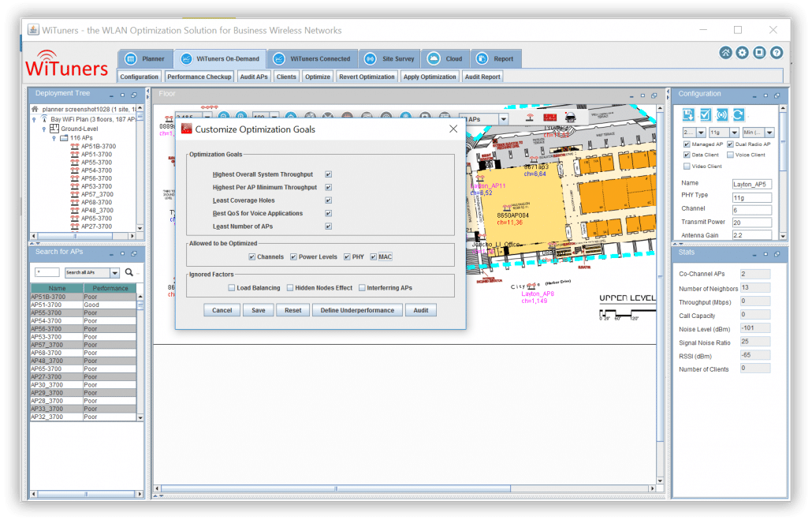Image resolution: width=812 pixels, height=520 pixels.
Task: Click the Transmit Power field
Action: pos(751,223)
